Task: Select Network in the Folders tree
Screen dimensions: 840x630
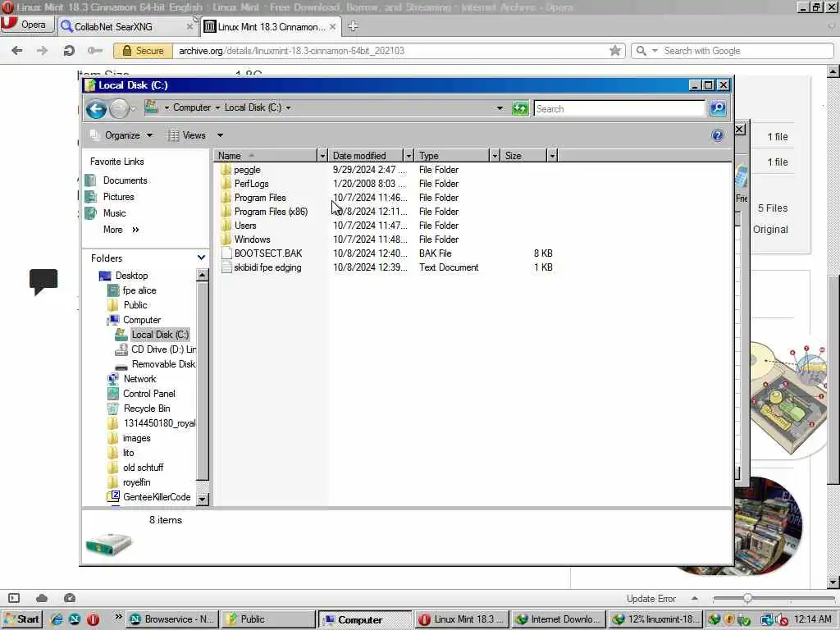Action: (139, 379)
